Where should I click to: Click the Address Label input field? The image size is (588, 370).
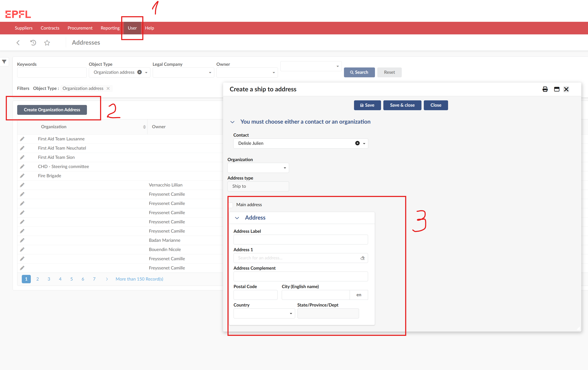[300, 240]
